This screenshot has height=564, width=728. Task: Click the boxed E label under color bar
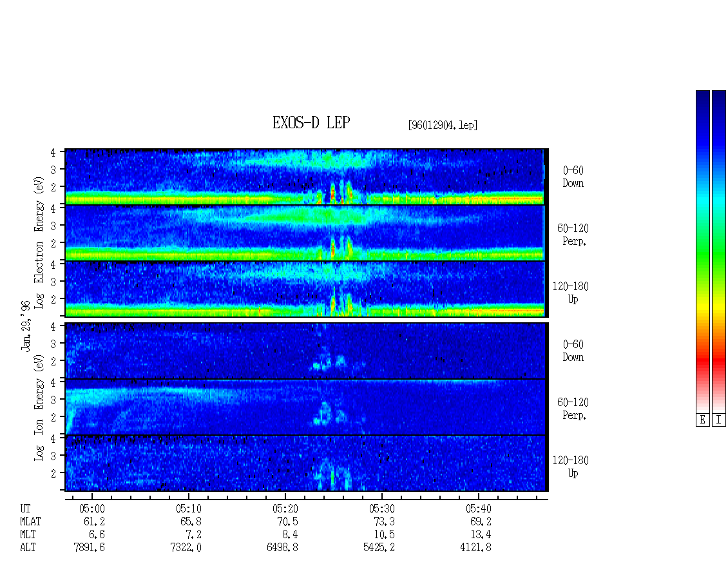coord(702,420)
